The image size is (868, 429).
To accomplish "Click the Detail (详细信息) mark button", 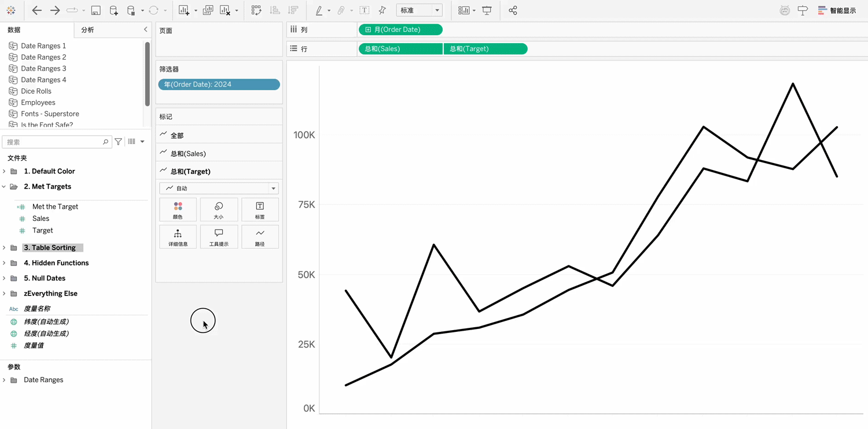I will (x=178, y=237).
